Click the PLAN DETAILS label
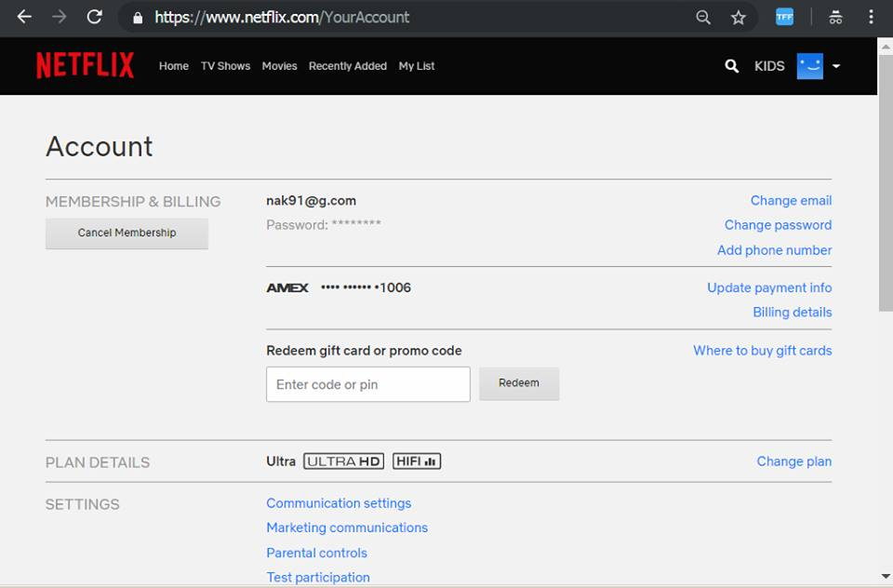893x588 pixels. 98,462
